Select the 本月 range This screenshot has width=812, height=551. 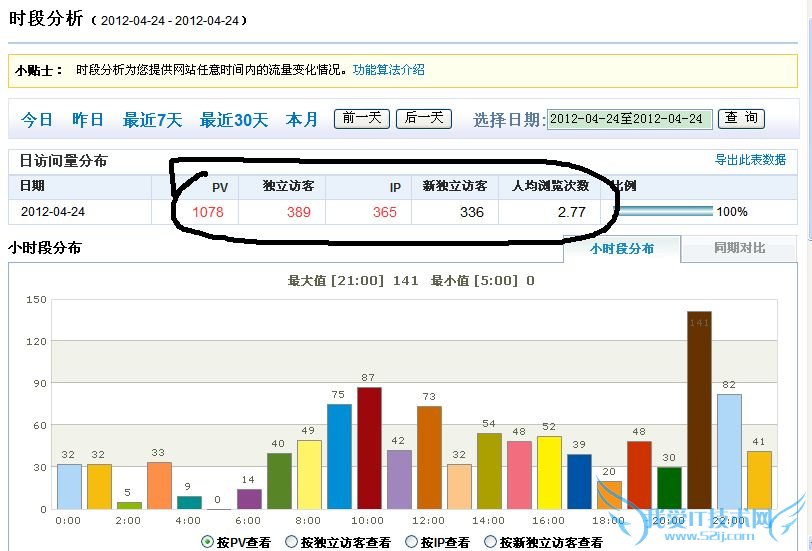point(301,120)
